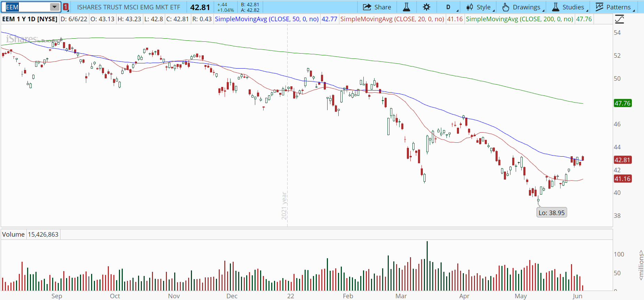Click the red 41.16 price axis tag
Screen dimensions: 644x300
coord(622,179)
